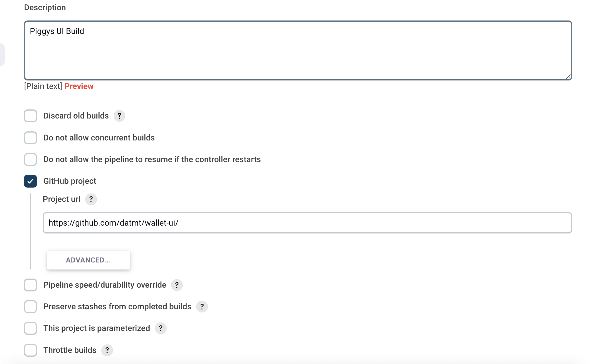Open help for Project url
Image resolution: width=598 pixels, height=364 pixels.
(91, 199)
